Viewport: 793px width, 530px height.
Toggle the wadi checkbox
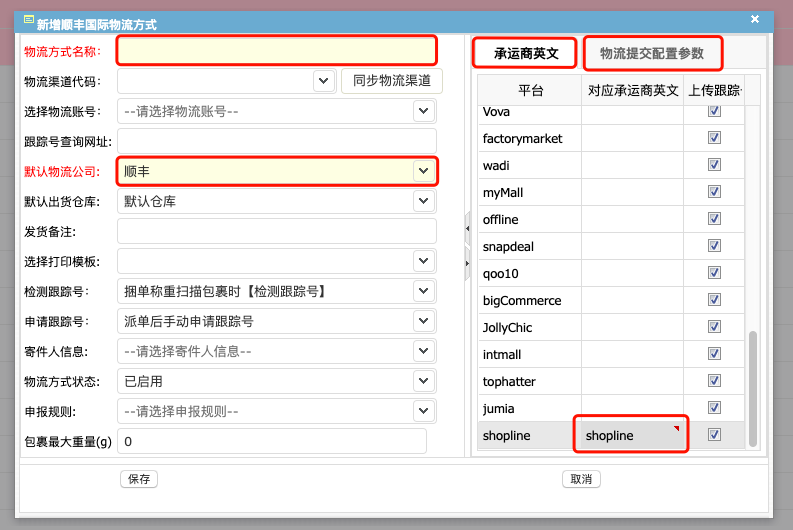714,164
